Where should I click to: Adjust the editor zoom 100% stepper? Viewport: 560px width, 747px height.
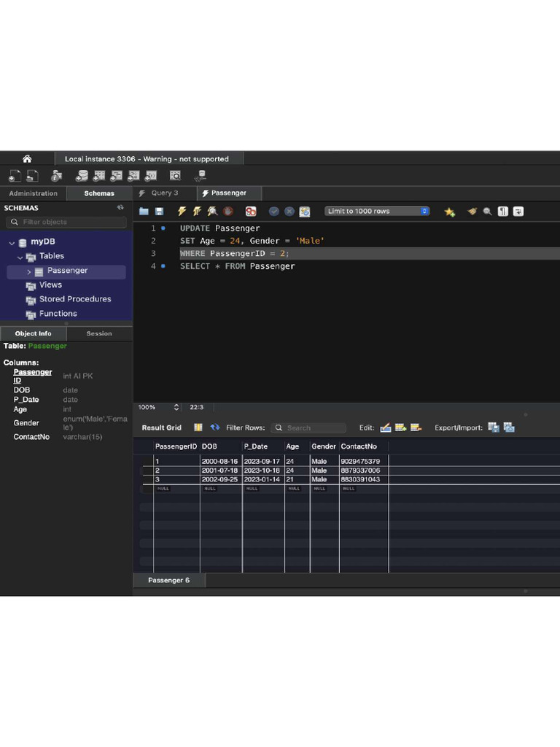[x=176, y=407]
